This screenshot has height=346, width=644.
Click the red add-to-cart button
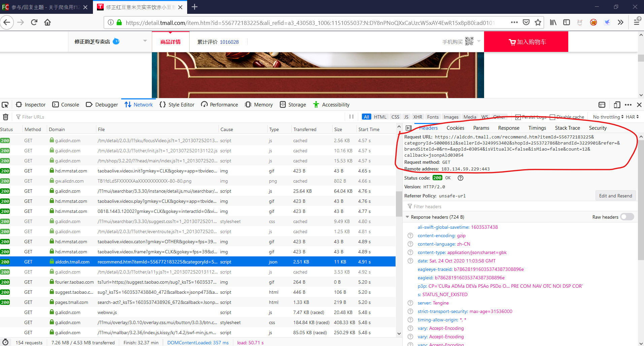pyautogui.click(x=526, y=42)
